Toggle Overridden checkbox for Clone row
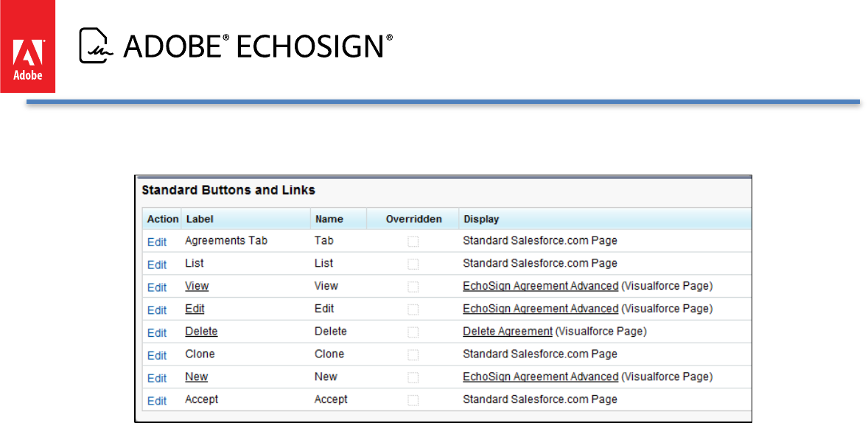 (x=413, y=355)
